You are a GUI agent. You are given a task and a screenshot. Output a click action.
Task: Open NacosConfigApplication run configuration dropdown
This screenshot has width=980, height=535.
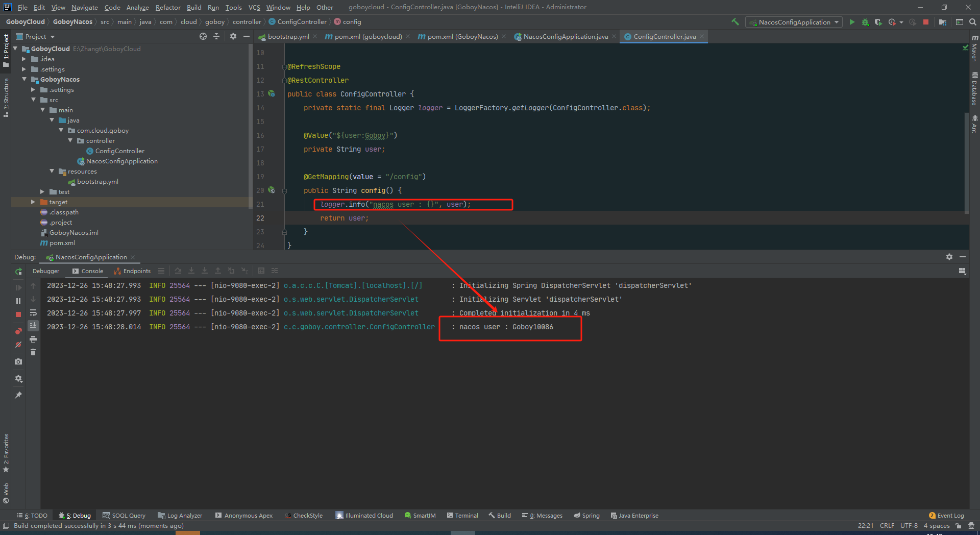pos(794,22)
